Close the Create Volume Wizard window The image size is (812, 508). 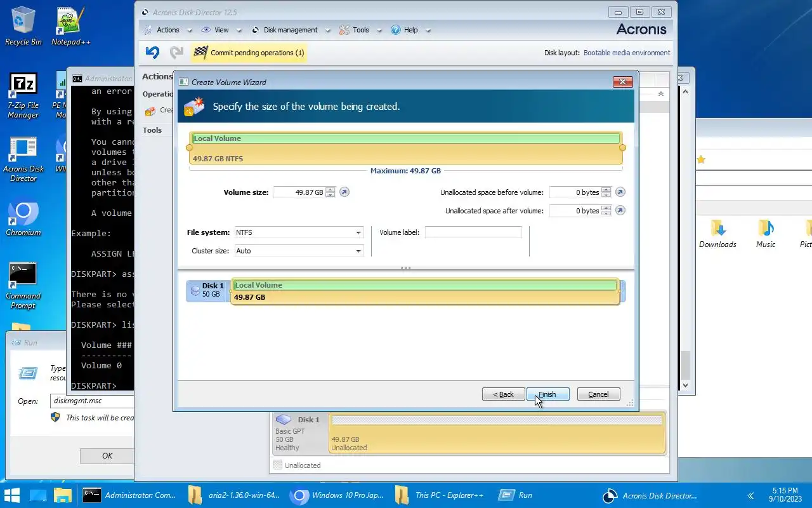tap(622, 82)
